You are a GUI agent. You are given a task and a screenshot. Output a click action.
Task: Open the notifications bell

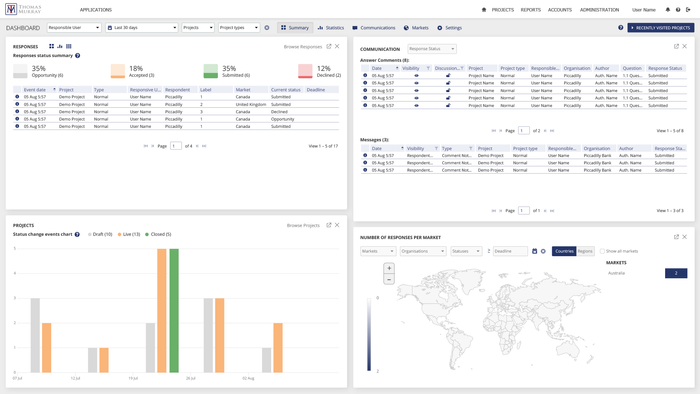(668, 10)
